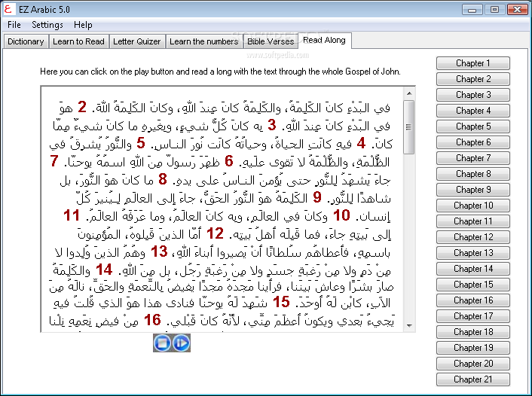Load Chapter 18
The height and width of the screenshot is (396, 532).
(473, 332)
